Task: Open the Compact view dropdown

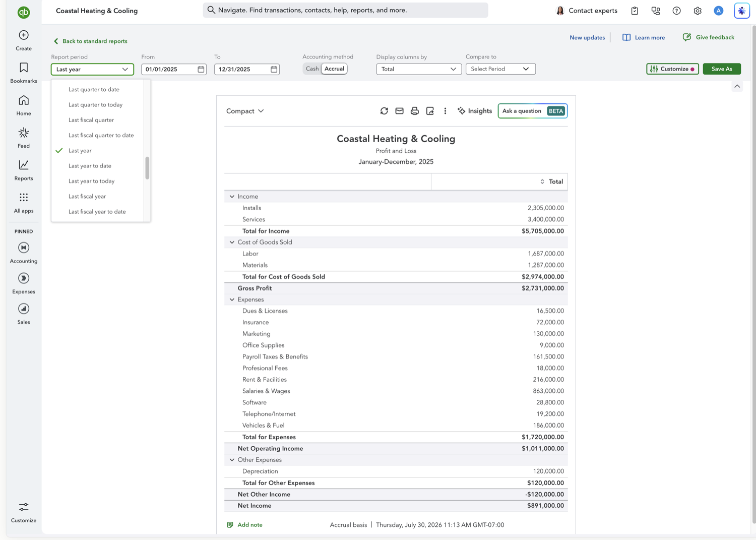Action: [x=245, y=111]
